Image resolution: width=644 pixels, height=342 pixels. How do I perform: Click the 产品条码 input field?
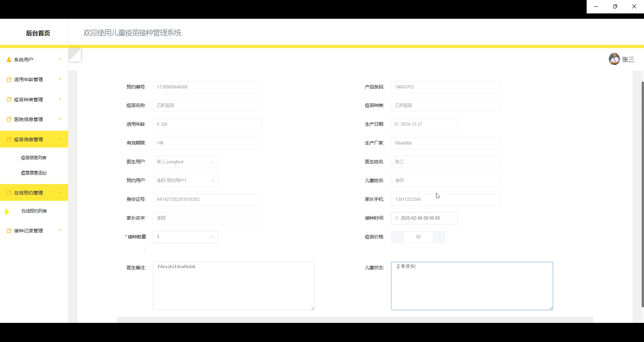(x=446, y=87)
